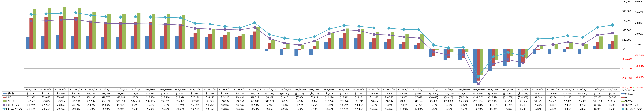The height and width of the screenshot is (111, 644).
Task: Click the 18.20% EBITDA margin cell
Action: point(612,109)
